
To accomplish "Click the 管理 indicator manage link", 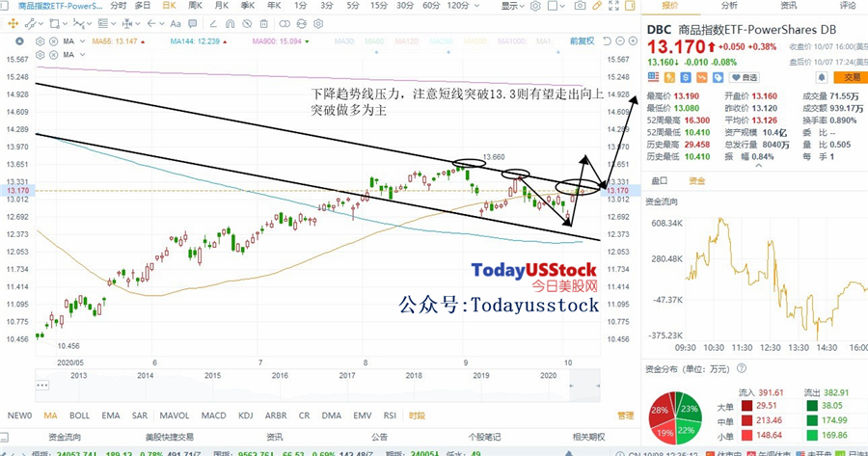I will (x=626, y=416).
